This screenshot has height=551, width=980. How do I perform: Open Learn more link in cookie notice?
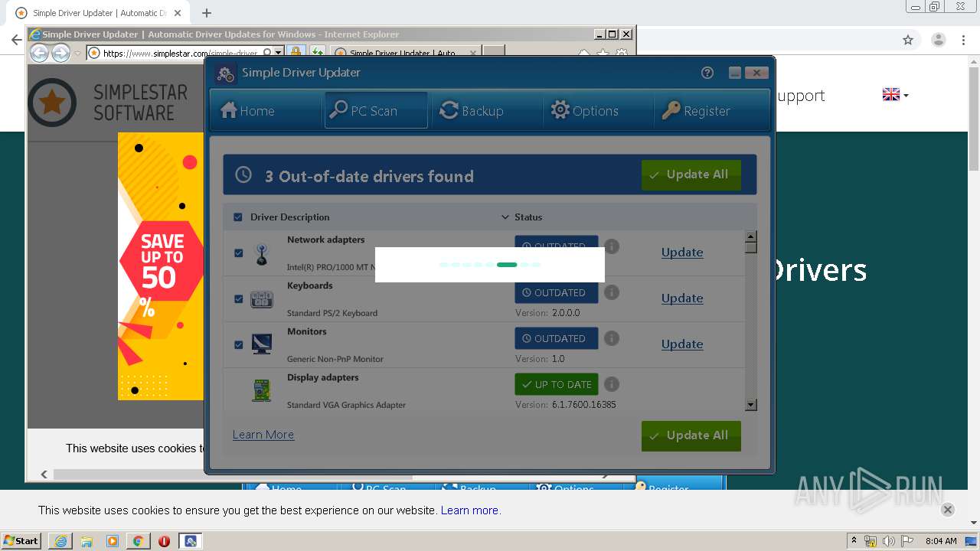(469, 510)
